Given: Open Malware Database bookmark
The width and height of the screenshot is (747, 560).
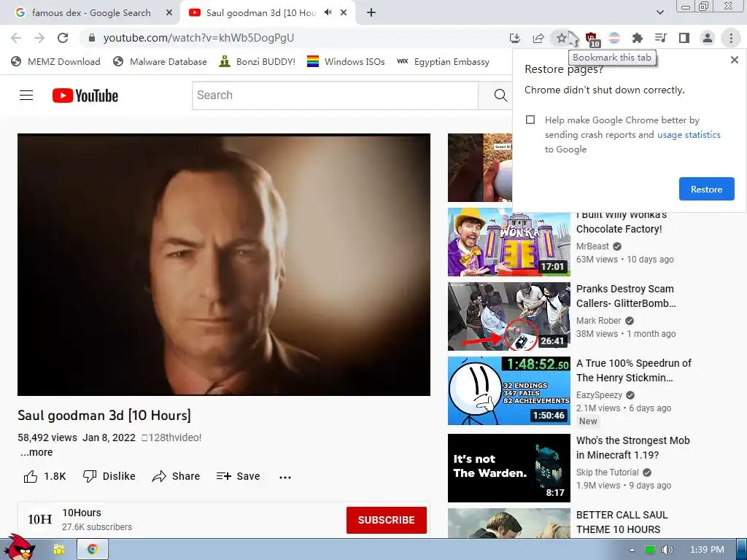Looking at the screenshot, I should (160, 61).
